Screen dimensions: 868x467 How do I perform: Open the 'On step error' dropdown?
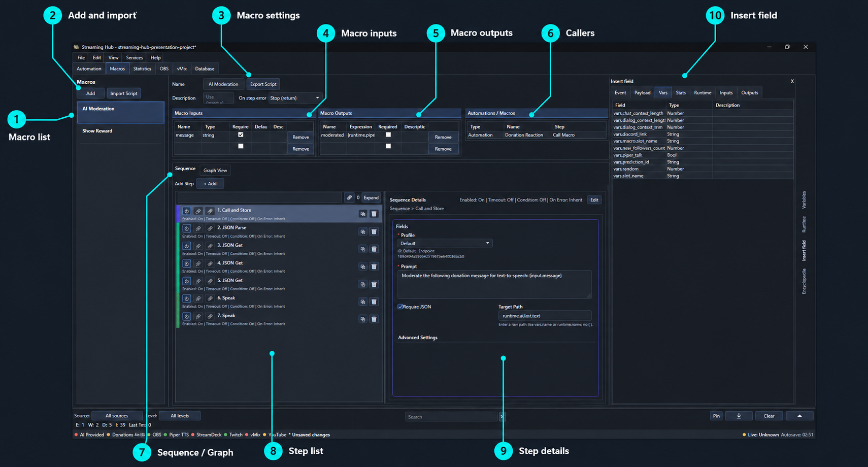[x=295, y=98]
